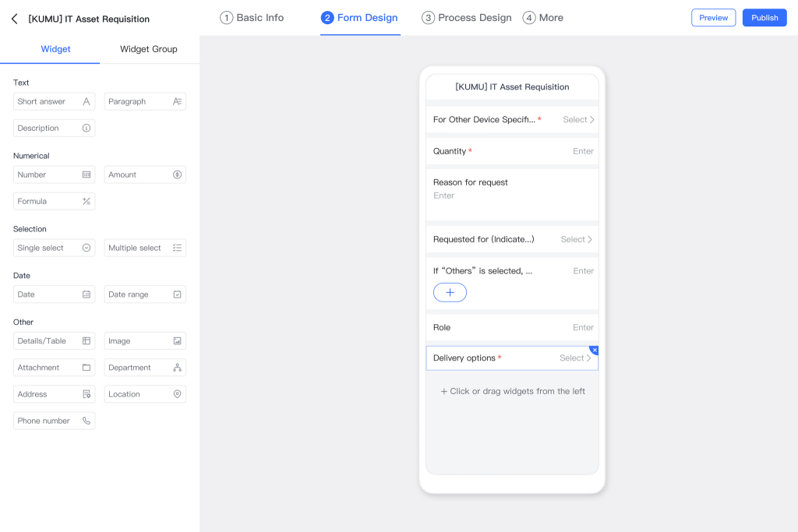Publish the form

pos(764,18)
